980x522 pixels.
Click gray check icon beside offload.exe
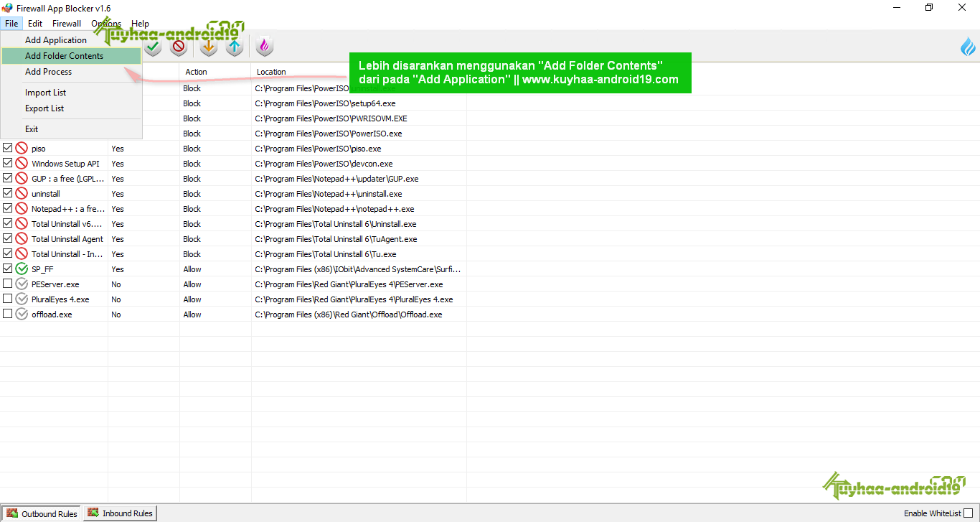[x=22, y=314]
